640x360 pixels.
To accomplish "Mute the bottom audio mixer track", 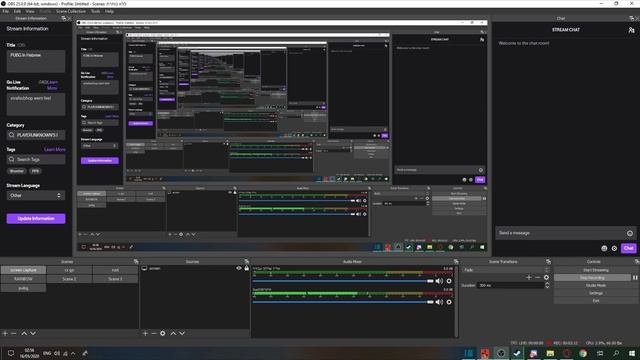I will click(439, 302).
